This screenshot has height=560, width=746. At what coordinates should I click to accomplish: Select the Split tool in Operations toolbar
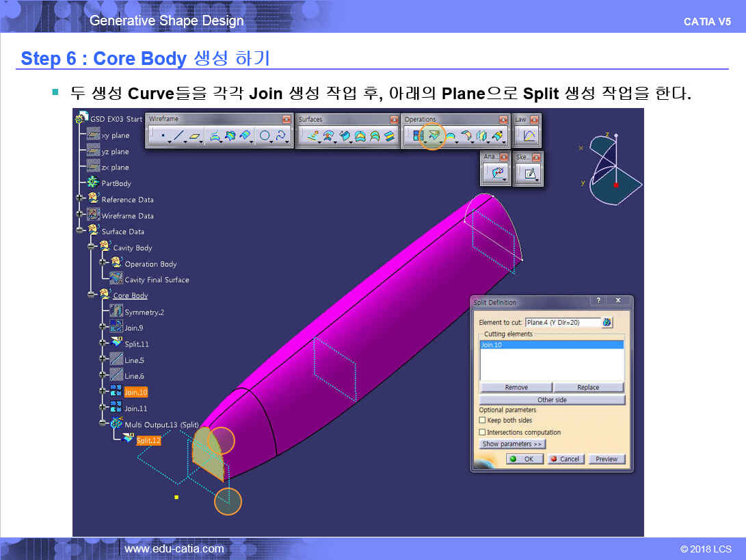point(432,136)
